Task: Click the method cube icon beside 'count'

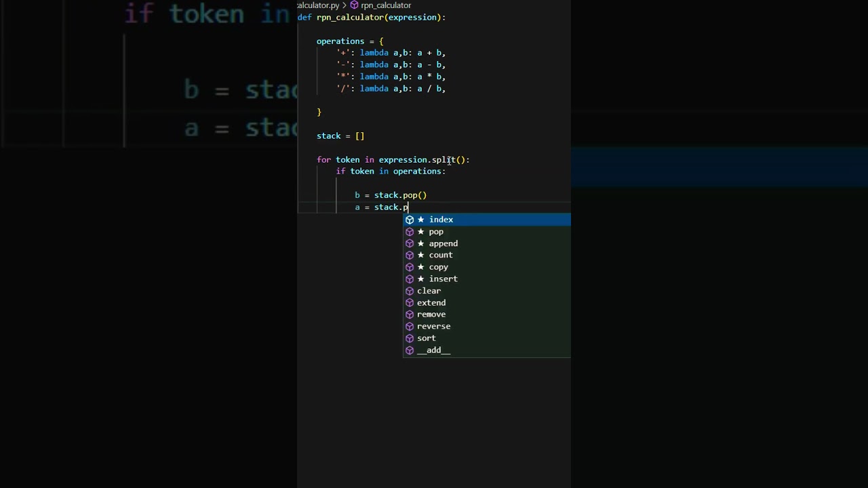Action: (x=410, y=255)
